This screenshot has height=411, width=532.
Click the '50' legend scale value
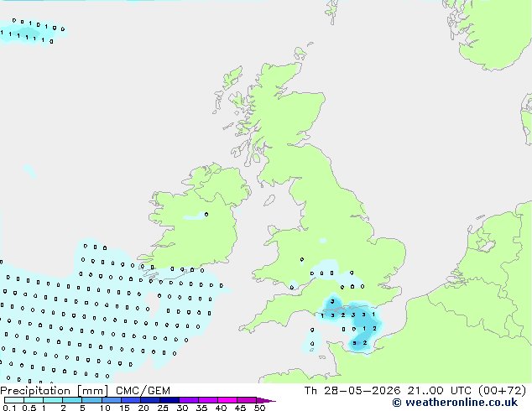pyautogui.click(x=259, y=408)
